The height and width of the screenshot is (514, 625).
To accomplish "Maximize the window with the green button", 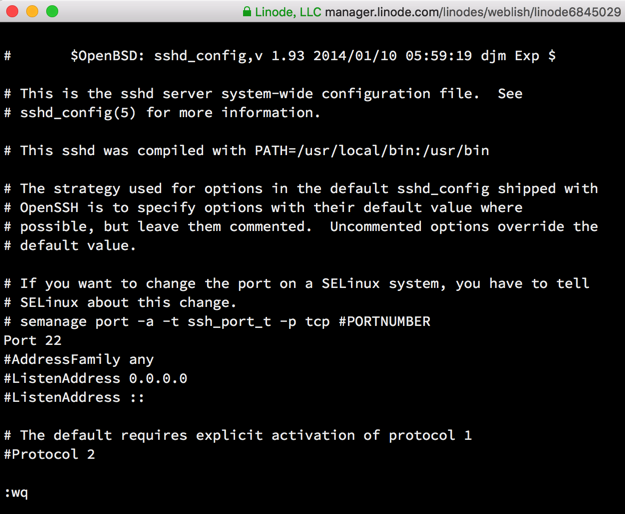I will point(52,11).
